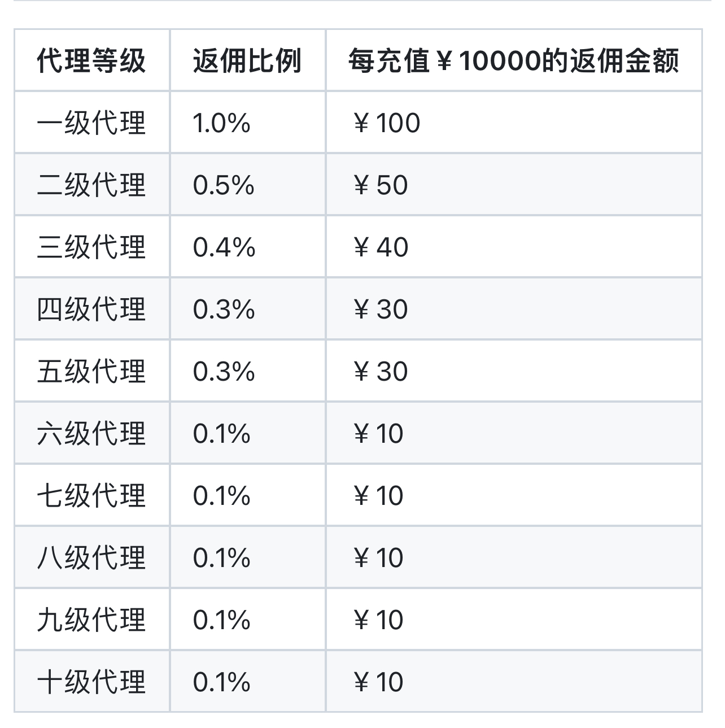This screenshot has height=728, width=725.
Task: Select the 三级代理 cell
Action: point(91,247)
